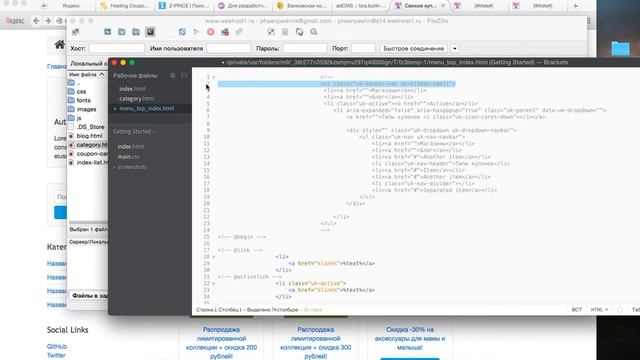The image size is (640, 360).
Task: Open GitHub link under Social Links
Action: [x=57, y=347]
